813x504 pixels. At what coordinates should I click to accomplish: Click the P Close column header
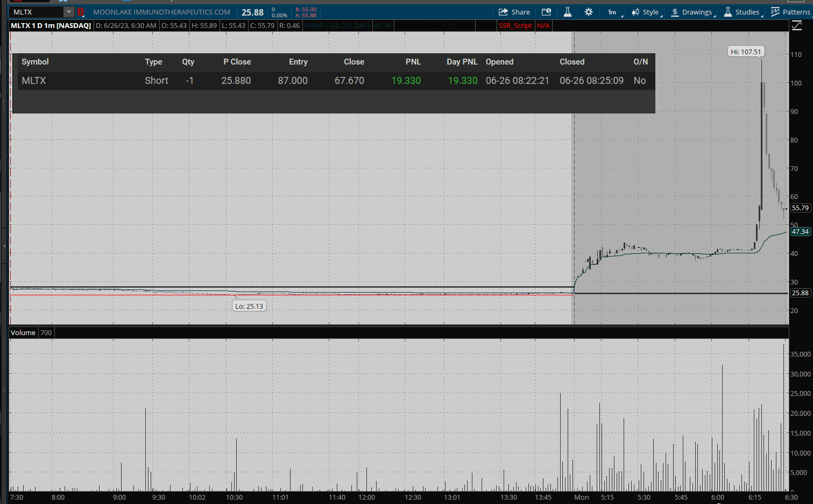(x=237, y=62)
